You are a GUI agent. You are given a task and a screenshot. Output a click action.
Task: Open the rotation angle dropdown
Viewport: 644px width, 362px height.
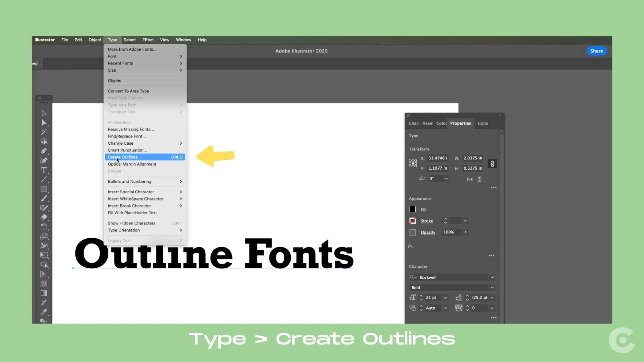(x=446, y=179)
